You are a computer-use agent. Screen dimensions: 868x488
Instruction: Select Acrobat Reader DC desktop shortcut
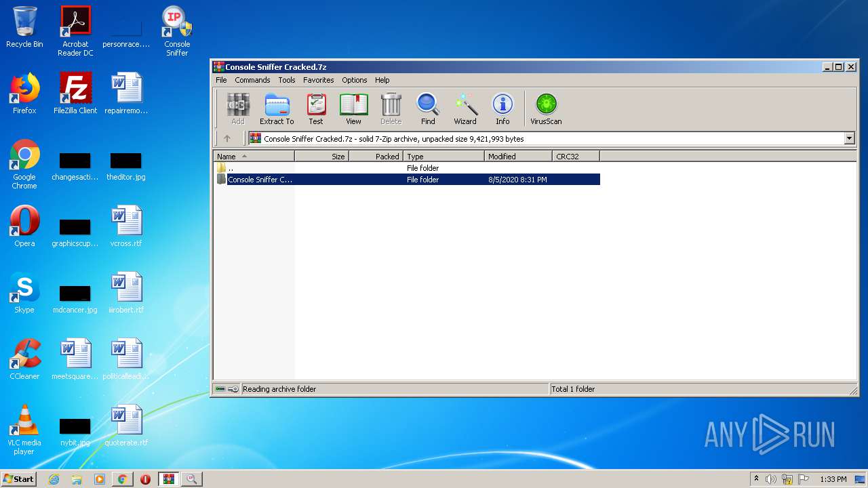[75, 31]
